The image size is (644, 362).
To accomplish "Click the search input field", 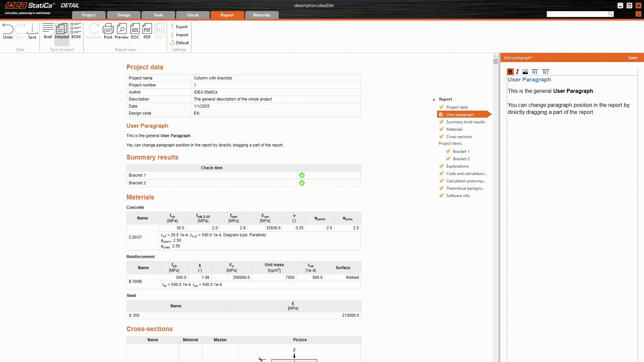I will point(577,14).
